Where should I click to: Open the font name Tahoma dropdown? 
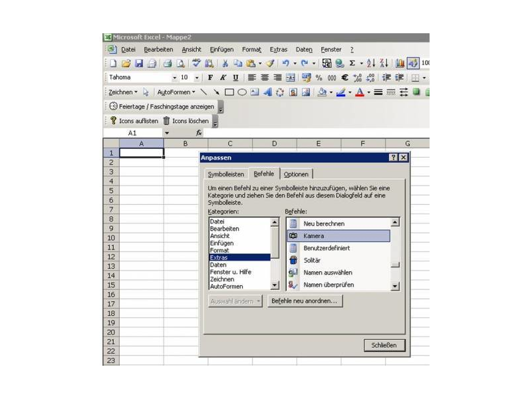pos(174,78)
